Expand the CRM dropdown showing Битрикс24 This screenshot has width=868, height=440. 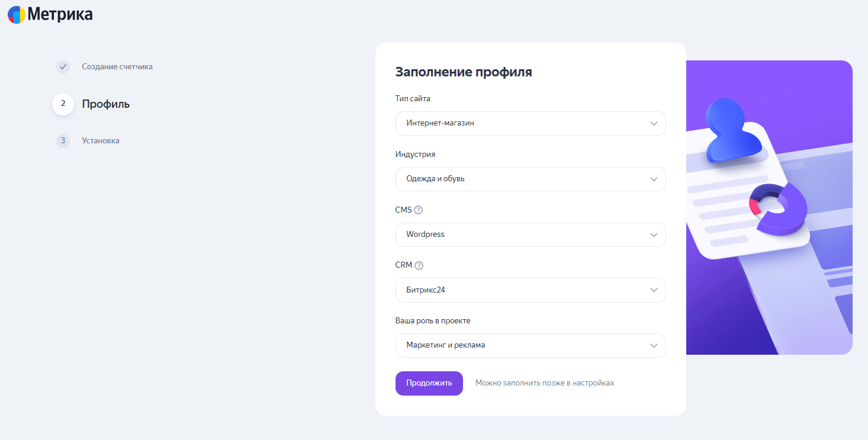pos(530,290)
